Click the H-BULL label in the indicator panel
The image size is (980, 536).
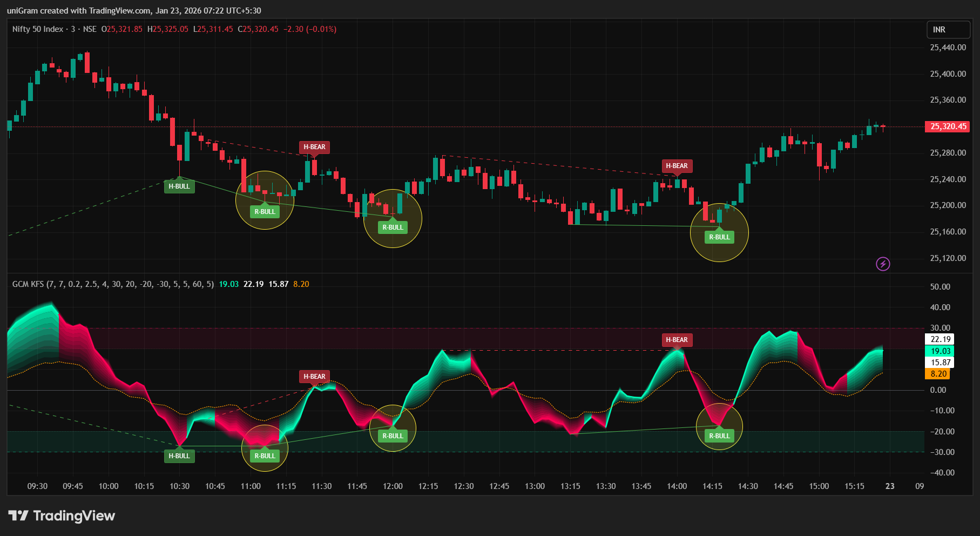(179, 456)
